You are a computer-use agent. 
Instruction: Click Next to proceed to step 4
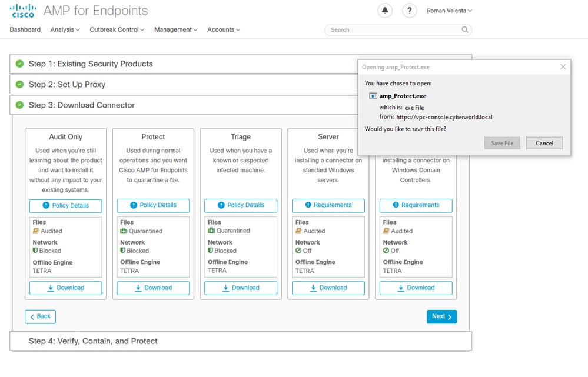[x=442, y=316]
